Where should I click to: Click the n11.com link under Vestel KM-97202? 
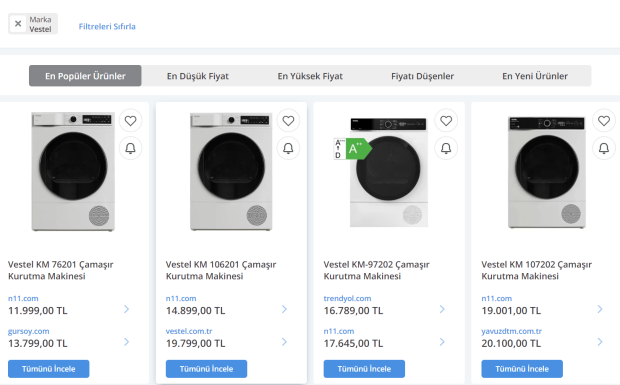339,331
